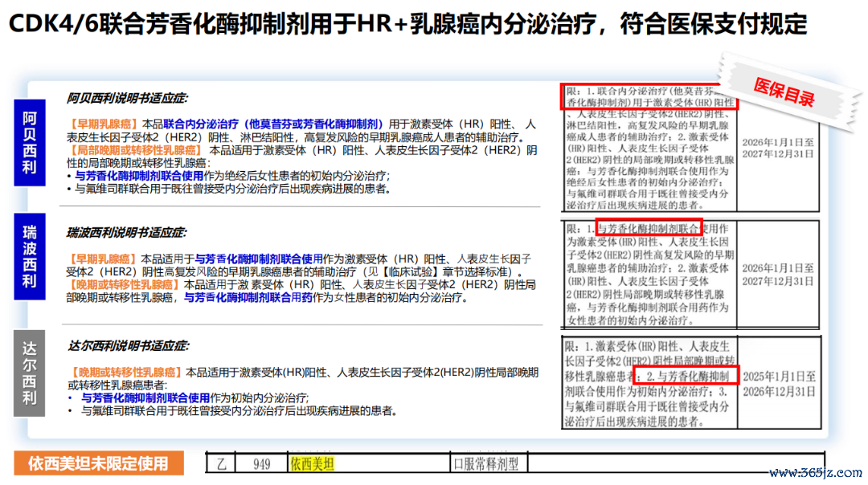Viewport: 868px width, 485px height.
Task: Click 瑞波西利 row date 2026年1月1日至2027年12月31日
Action: [778, 275]
